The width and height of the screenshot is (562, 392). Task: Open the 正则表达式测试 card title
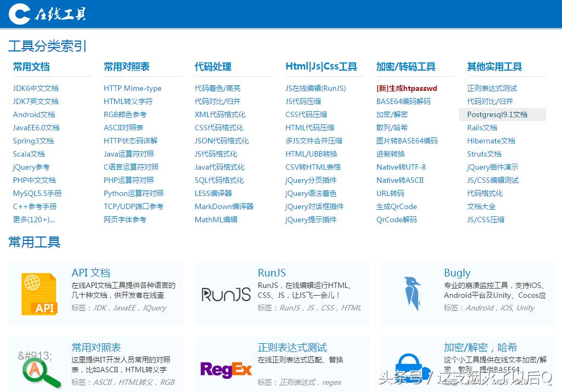pyautogui.click(x=292, y=347)
